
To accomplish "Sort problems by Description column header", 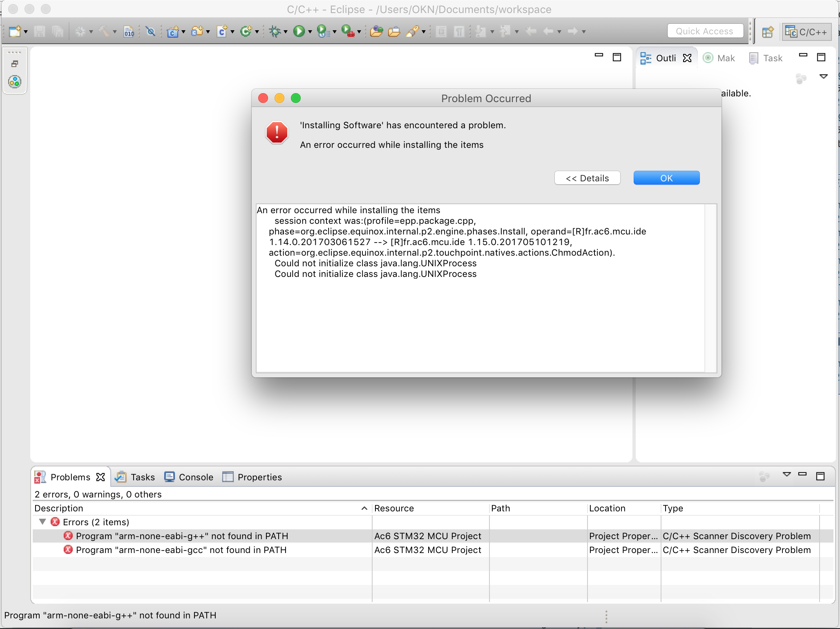I will click(59, 508).
